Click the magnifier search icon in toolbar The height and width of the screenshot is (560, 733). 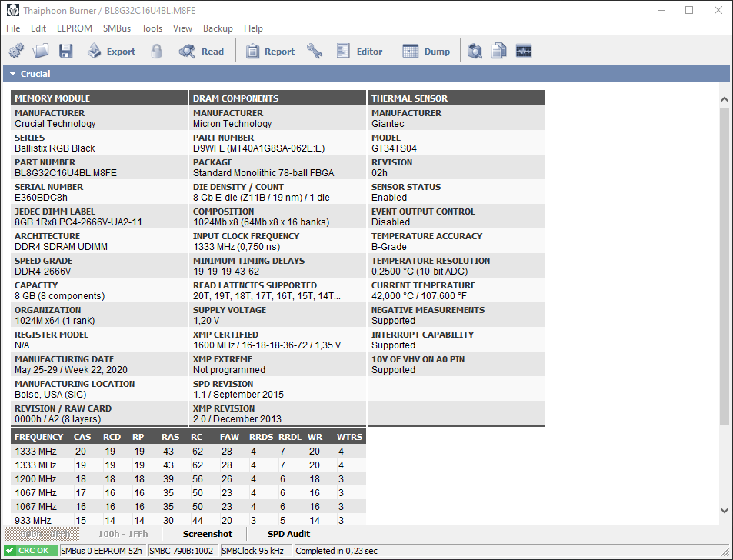coord(475,51)
